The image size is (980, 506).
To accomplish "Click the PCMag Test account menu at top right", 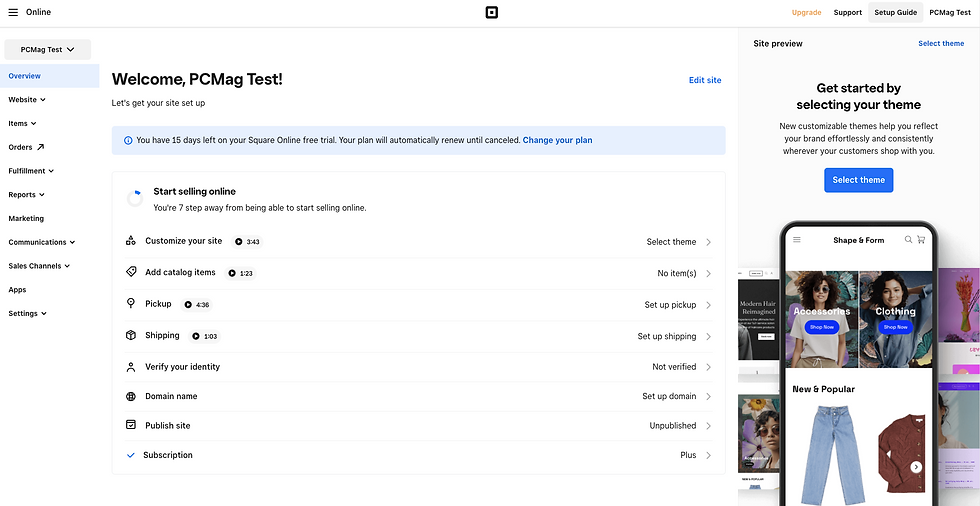I will pos(950,12).
